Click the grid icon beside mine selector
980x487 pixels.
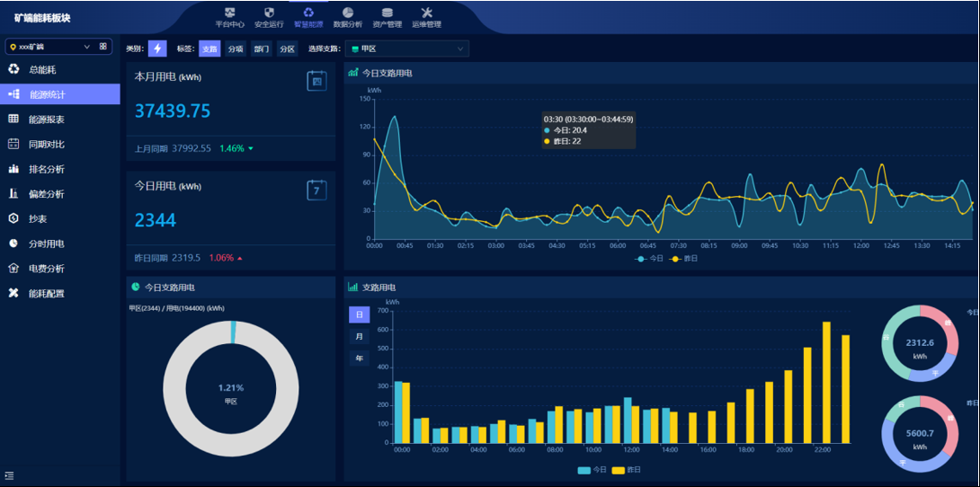pyautogui.click(x=103, y=46)
